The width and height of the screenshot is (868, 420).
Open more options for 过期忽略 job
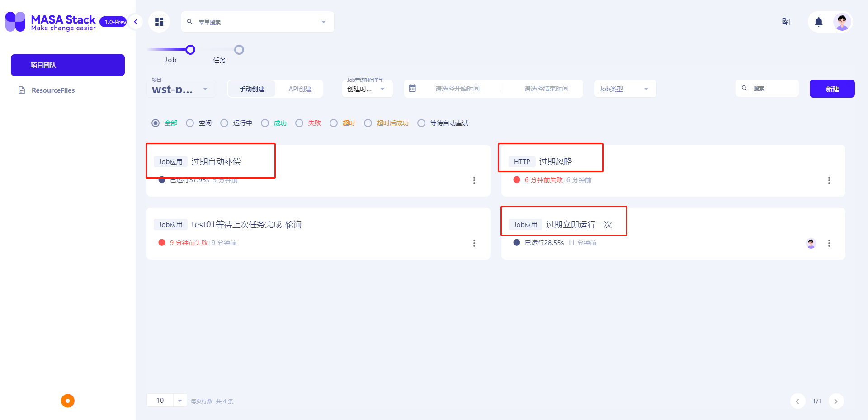coord(829,180)
